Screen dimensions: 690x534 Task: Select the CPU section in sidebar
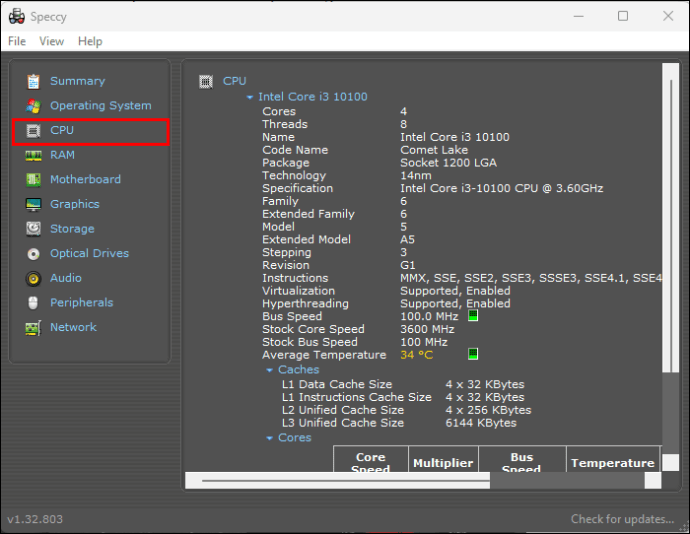[x=91, y=132]
